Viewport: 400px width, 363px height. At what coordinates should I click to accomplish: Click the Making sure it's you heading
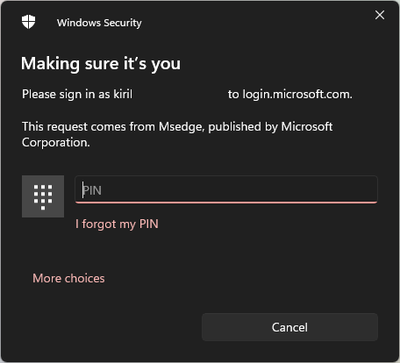click(101, 63)
